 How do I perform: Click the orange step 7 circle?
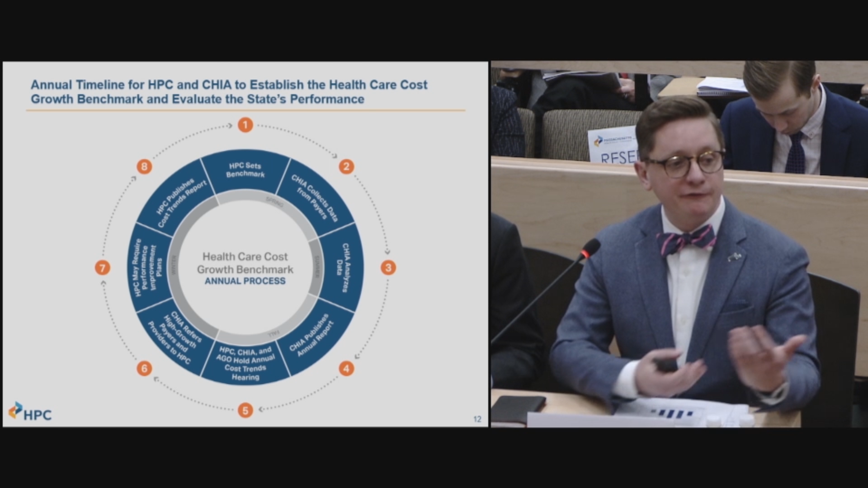point(103,268)
